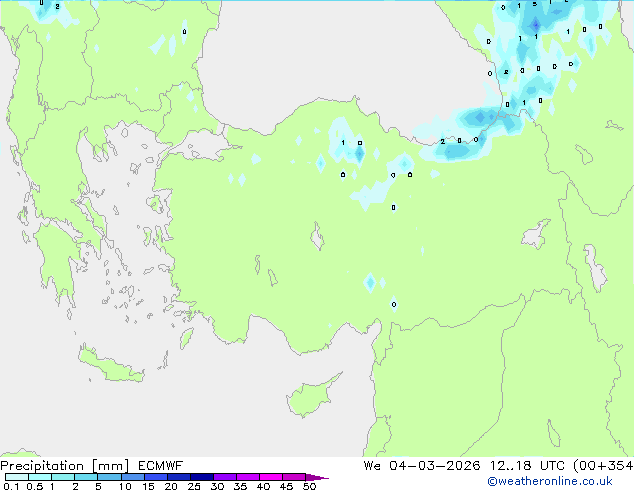Screen dimensions: 634x490
Task: Pick the 25–30 mm navy legend swatch
Action: (x=201, y=477)
